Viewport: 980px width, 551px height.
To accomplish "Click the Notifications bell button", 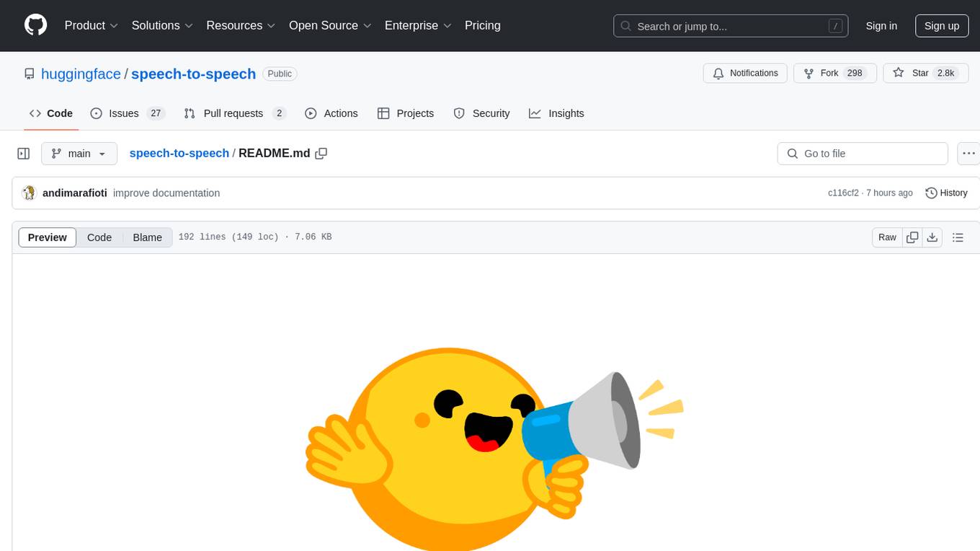I will 745,73.
